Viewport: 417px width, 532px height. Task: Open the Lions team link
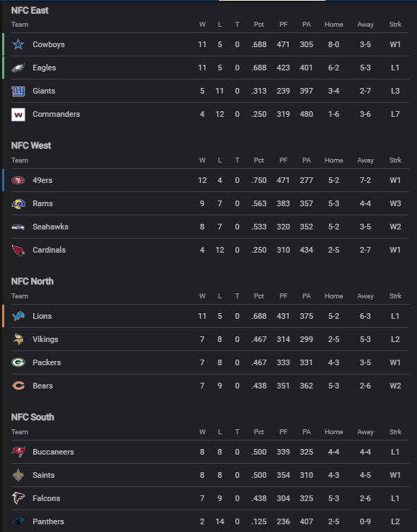click(42, 316)
